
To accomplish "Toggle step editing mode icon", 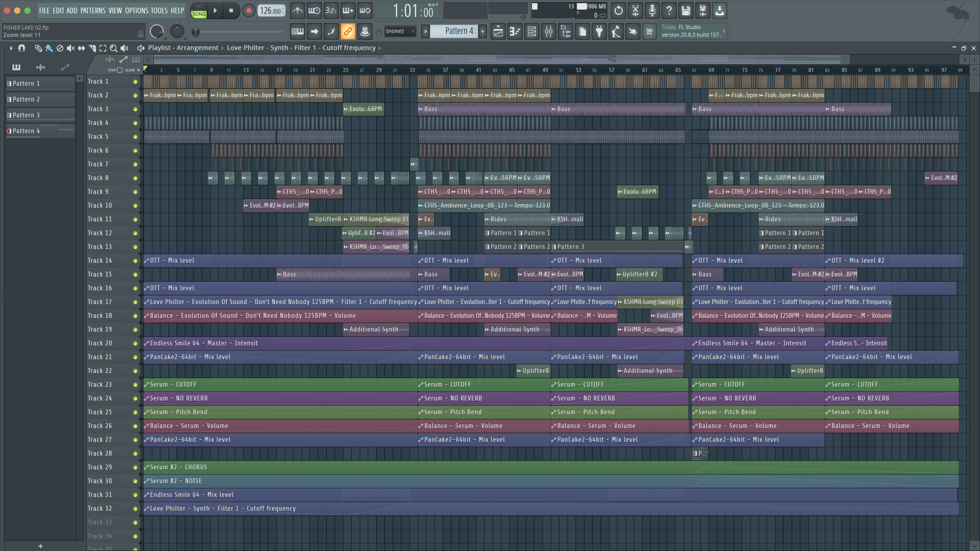I will pos(331,31).
